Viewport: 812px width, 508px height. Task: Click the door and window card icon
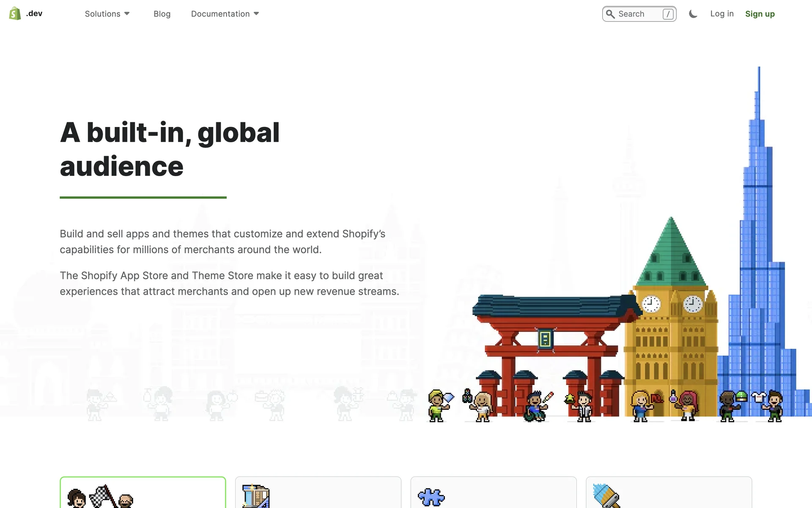tap(255, 496)
